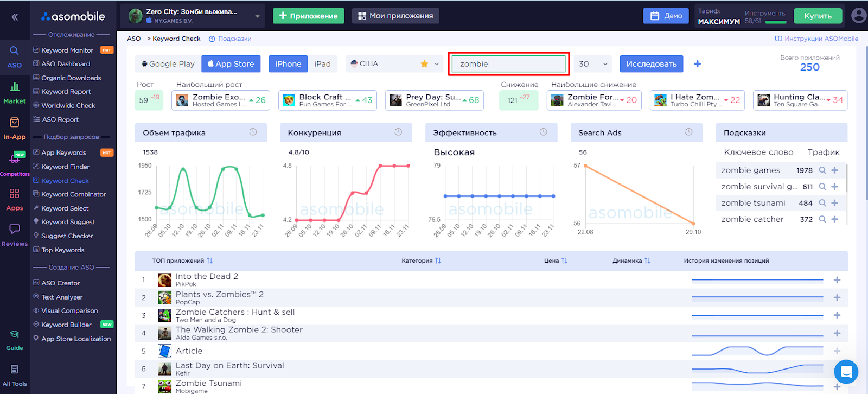This screenshot has width=868, height=394.
Task: Switch device to iPhone
Action: click(x=288, y=64)
